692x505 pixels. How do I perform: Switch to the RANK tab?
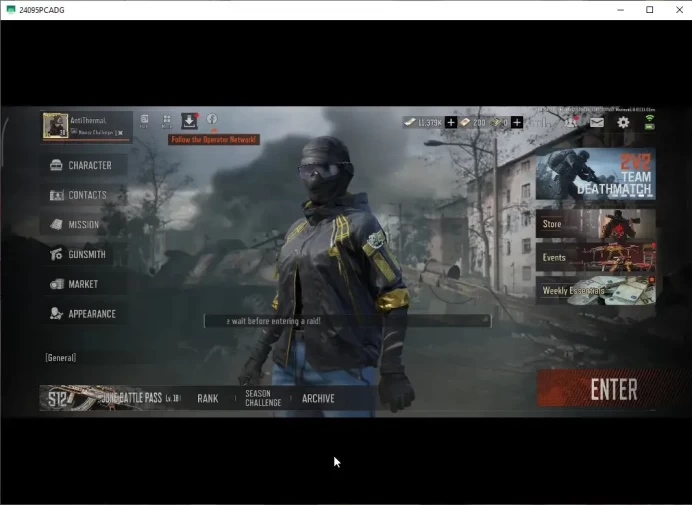point(208,398)
